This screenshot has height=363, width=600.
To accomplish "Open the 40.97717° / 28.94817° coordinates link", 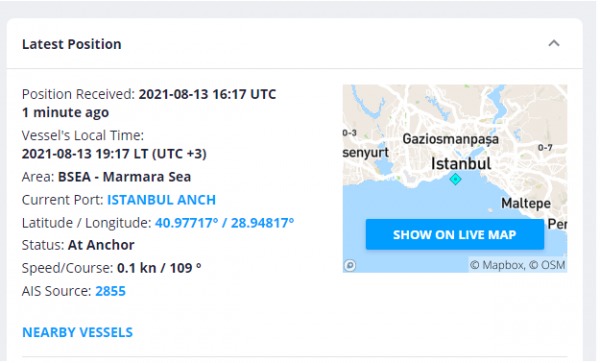I will (x=225, y=223).
